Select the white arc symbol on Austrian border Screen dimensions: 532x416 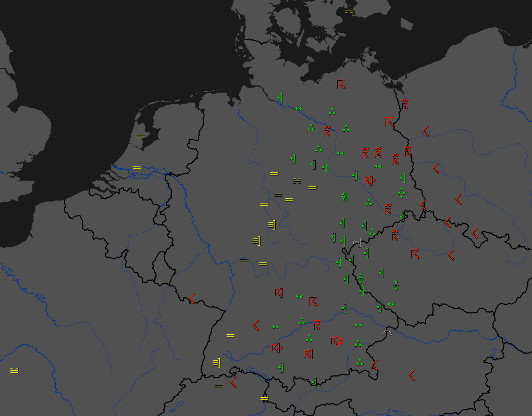[386, 333]
